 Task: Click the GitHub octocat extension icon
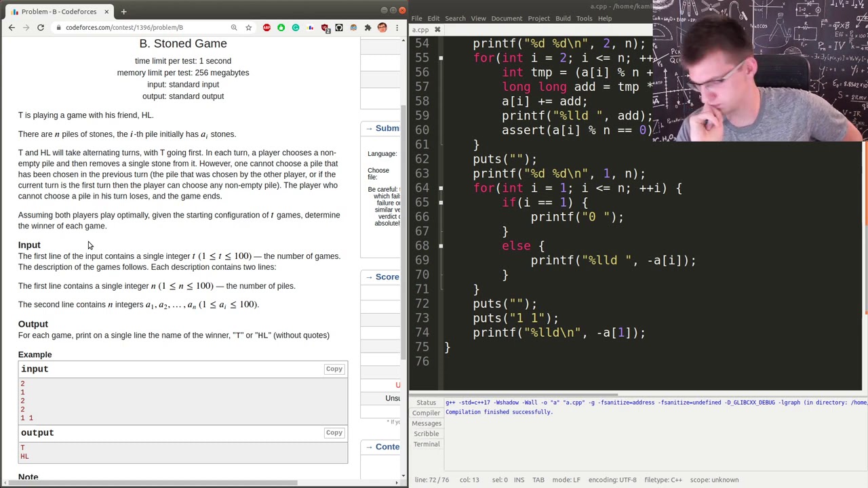coord(339,28)
